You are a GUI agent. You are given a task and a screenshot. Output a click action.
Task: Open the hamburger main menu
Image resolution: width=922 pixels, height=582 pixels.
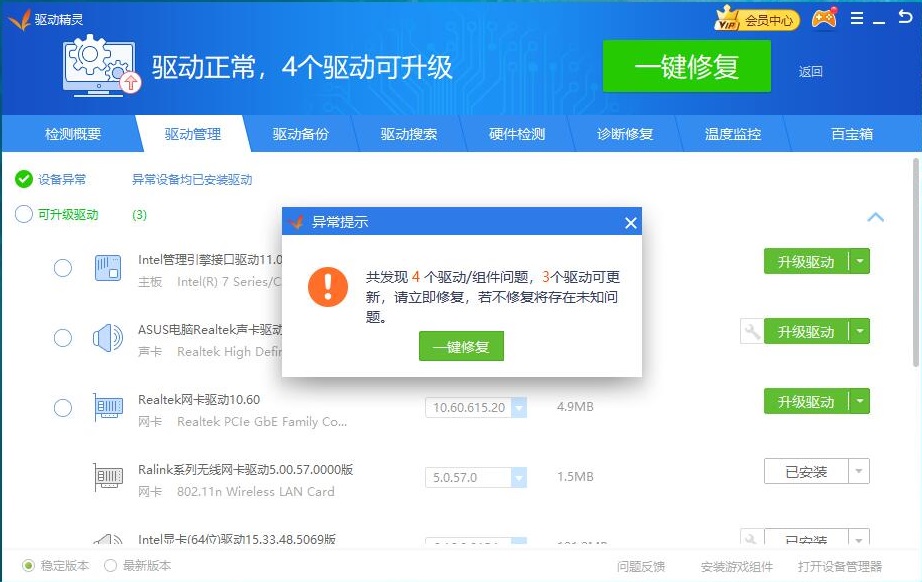pyautogui.click(x=856, y=17)
